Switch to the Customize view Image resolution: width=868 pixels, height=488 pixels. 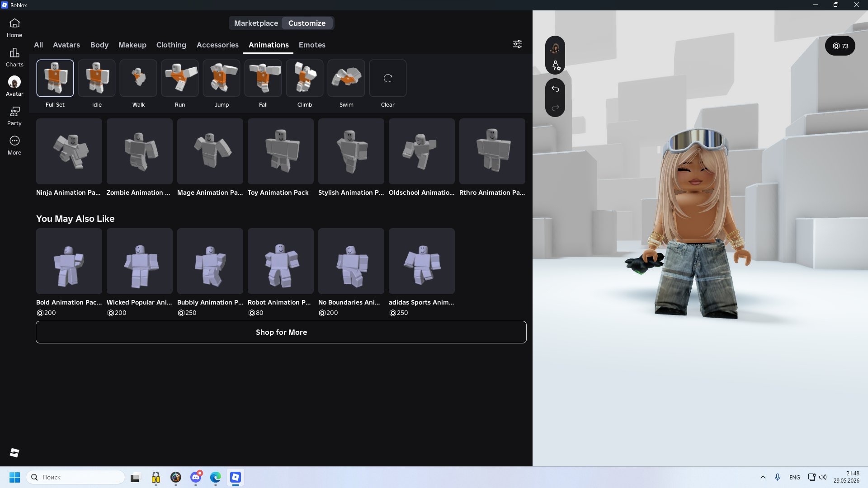[307, 23]
